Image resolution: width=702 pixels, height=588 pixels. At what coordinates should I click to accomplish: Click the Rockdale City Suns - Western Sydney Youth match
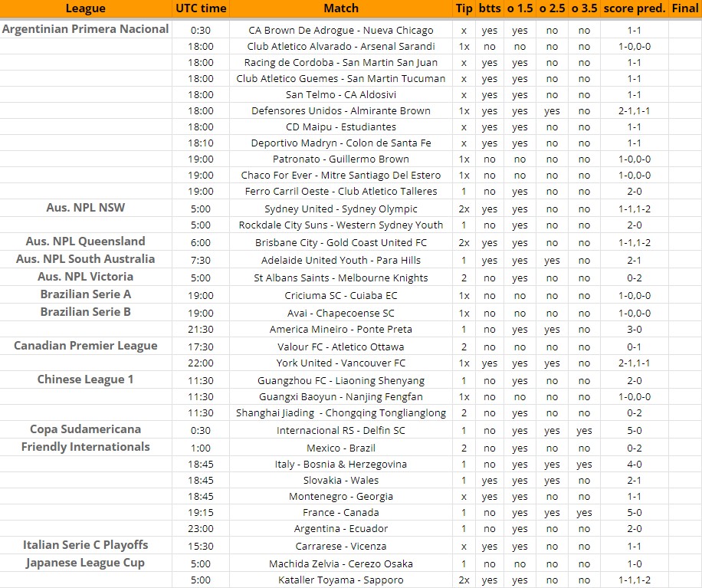(x=341, y=225)
